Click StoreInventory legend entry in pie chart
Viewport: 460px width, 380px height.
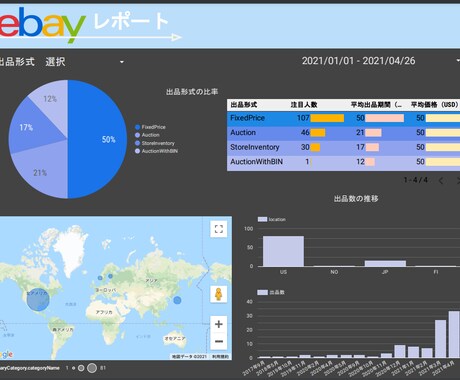click(155, 143)
